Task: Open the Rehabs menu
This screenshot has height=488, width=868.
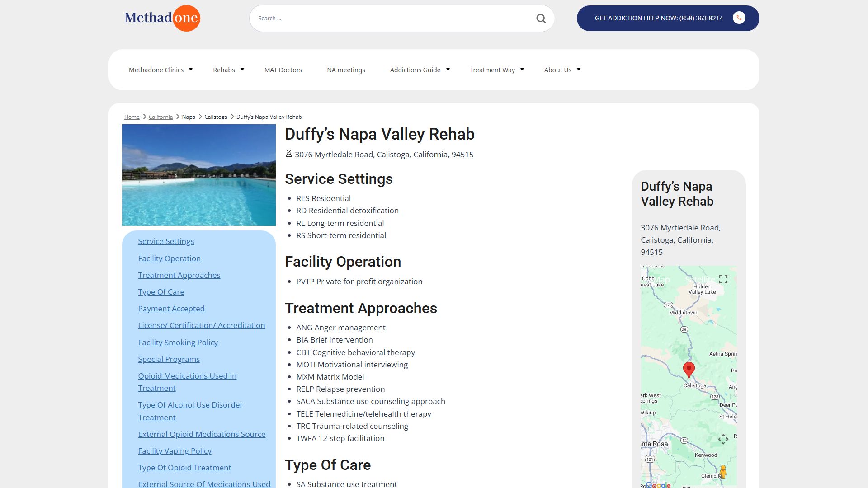Action: coord(224,70)
